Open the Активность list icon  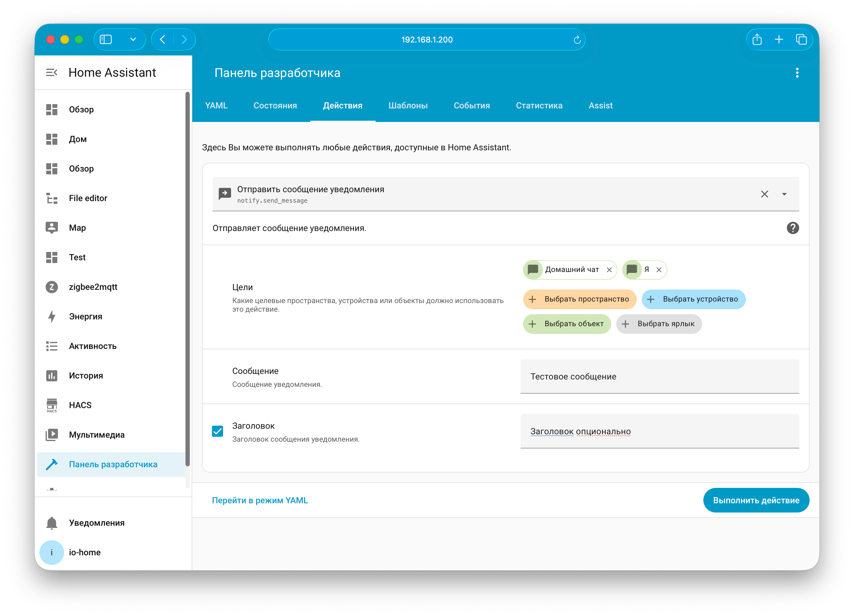pyautogui.click(x=51, y=346)
